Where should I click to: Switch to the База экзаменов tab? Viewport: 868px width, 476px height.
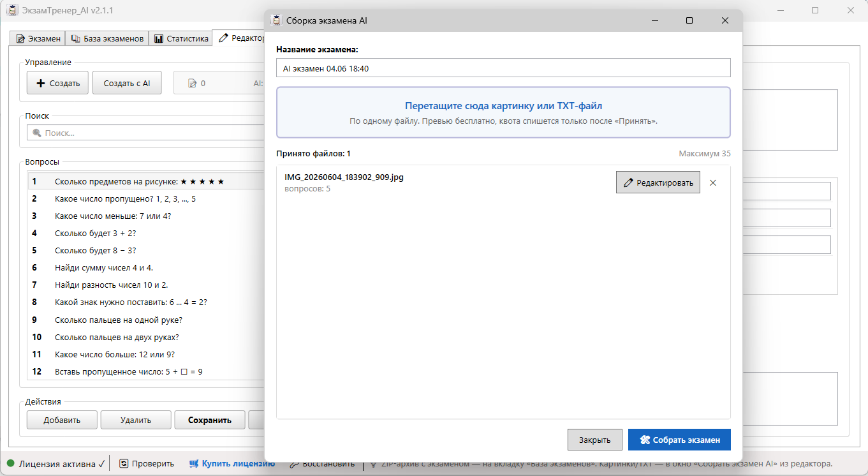click(107, 38)
